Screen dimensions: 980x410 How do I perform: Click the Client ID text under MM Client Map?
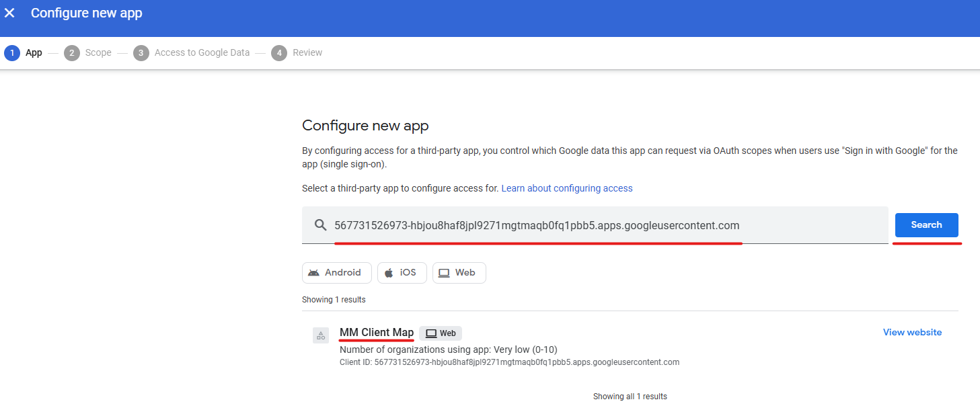coord(509,362)
